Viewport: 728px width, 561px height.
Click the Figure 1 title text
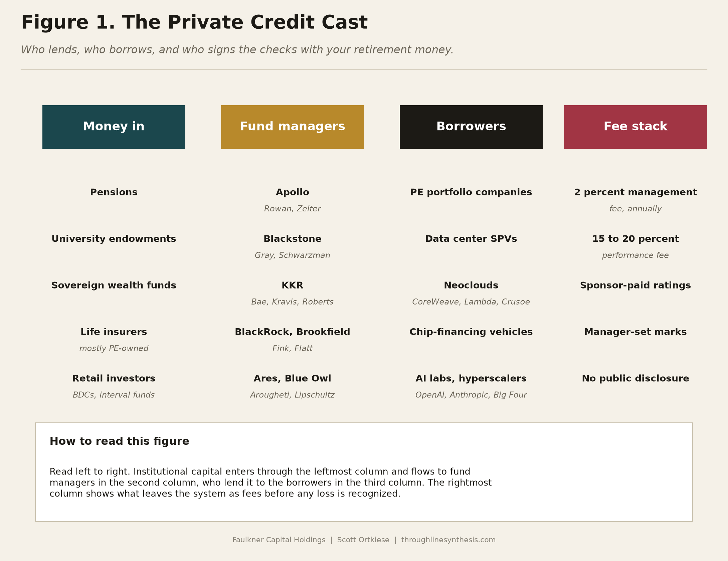click(194, 23)
